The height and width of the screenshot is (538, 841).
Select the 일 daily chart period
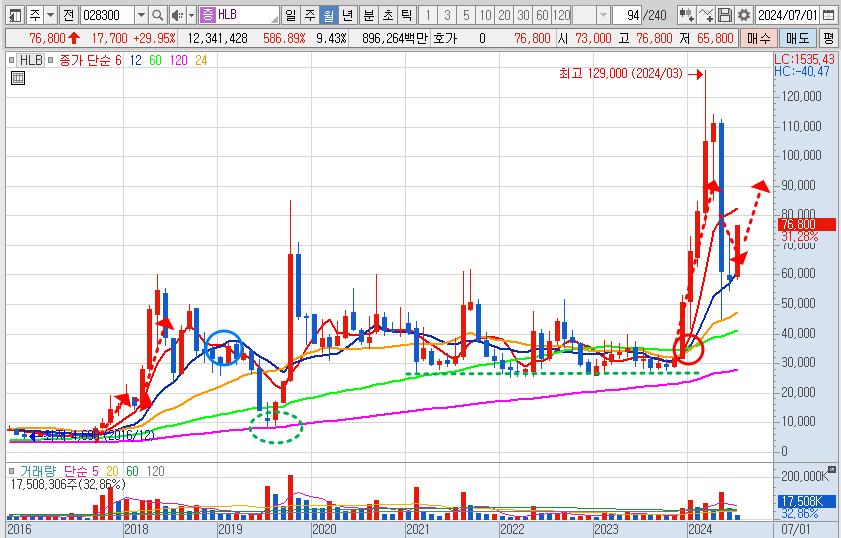290,15
